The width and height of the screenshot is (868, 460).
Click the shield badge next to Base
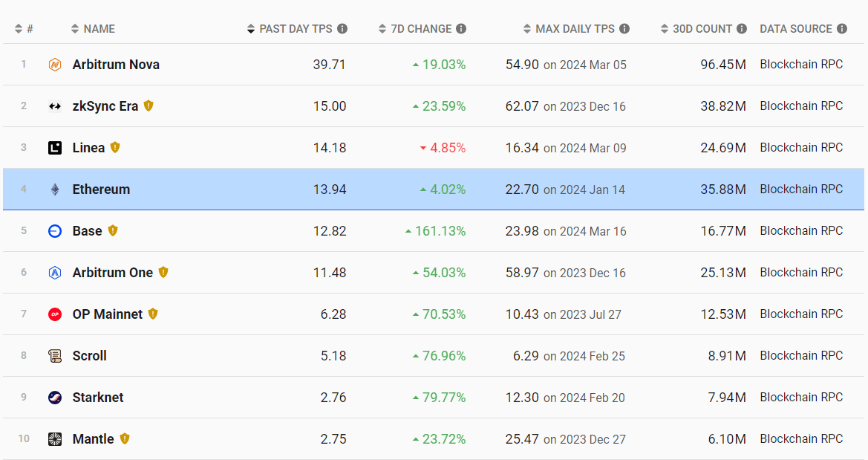pyautogui.click(x=112, y=230)
